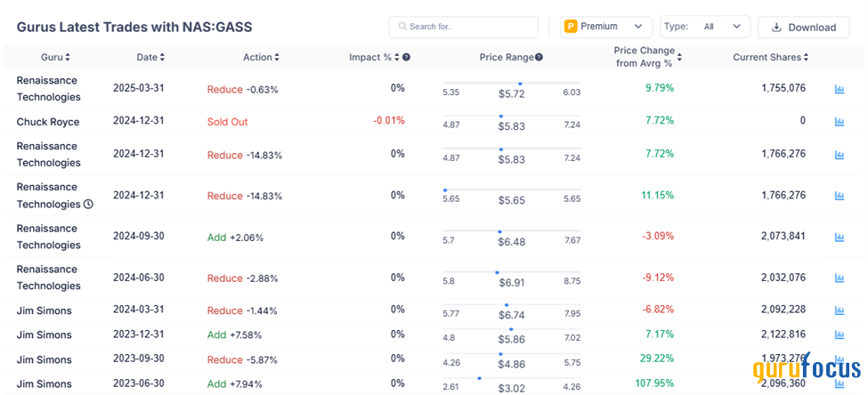The width and height of the screenshot is (868, 395).
Task: Click the Reduce -5.87% action cell
Action: point(242,359)
